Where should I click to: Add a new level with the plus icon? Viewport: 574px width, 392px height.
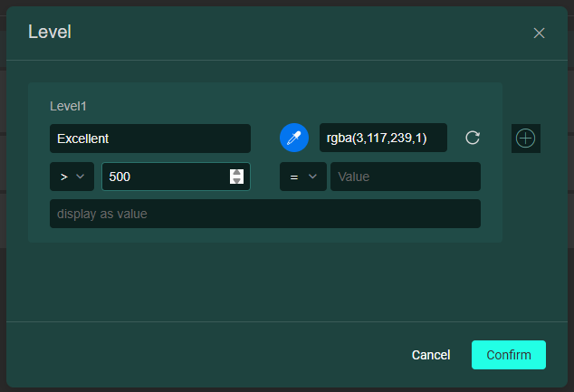[526, 139]
